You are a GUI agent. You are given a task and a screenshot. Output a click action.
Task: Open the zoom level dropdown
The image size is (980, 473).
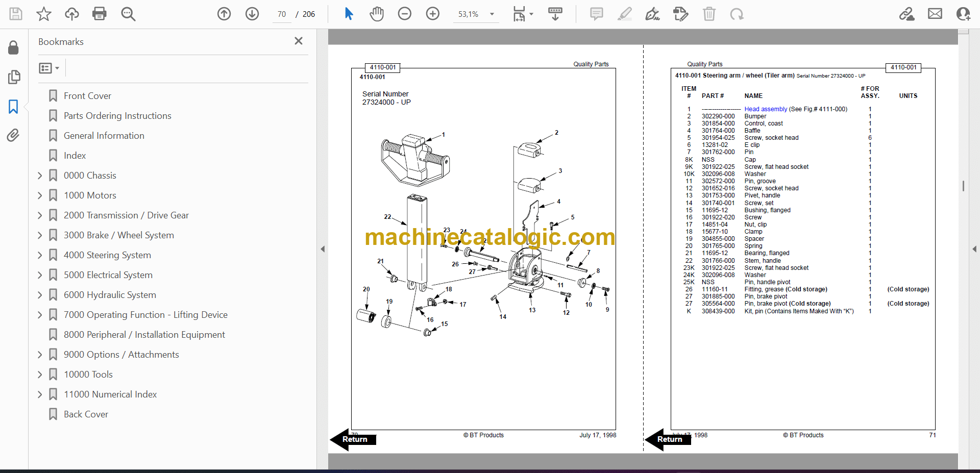[492, 14]
